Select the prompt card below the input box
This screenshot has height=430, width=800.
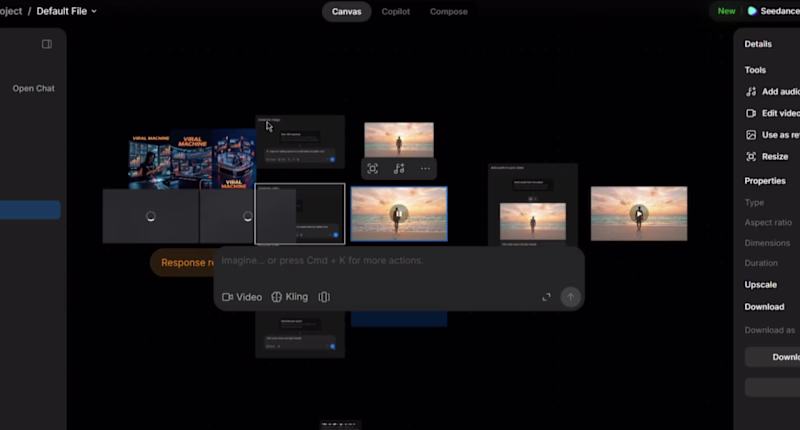pyautogui.click(x=300, y=335)
